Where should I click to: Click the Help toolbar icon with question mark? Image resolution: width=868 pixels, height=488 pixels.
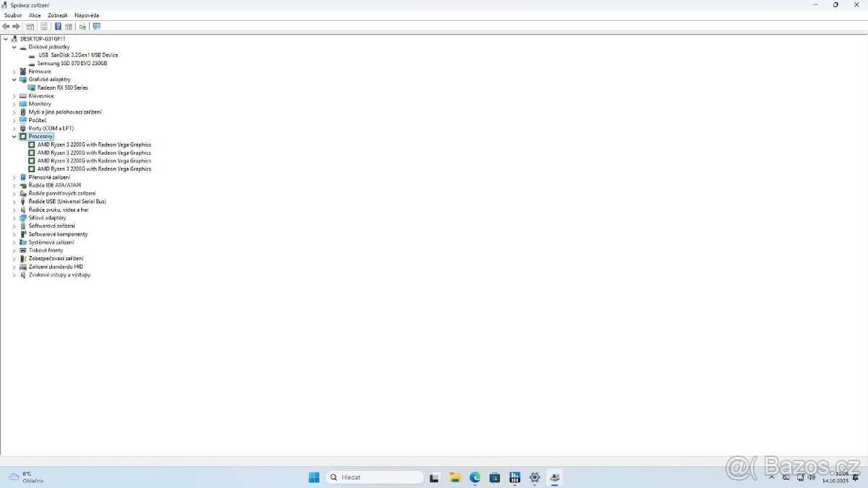58,27
